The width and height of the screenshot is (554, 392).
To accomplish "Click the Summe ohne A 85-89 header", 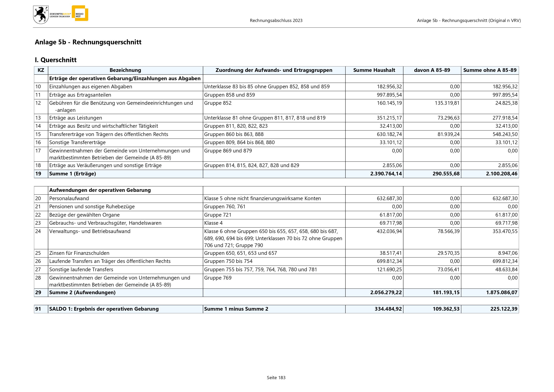I will [x=490, y=70].
